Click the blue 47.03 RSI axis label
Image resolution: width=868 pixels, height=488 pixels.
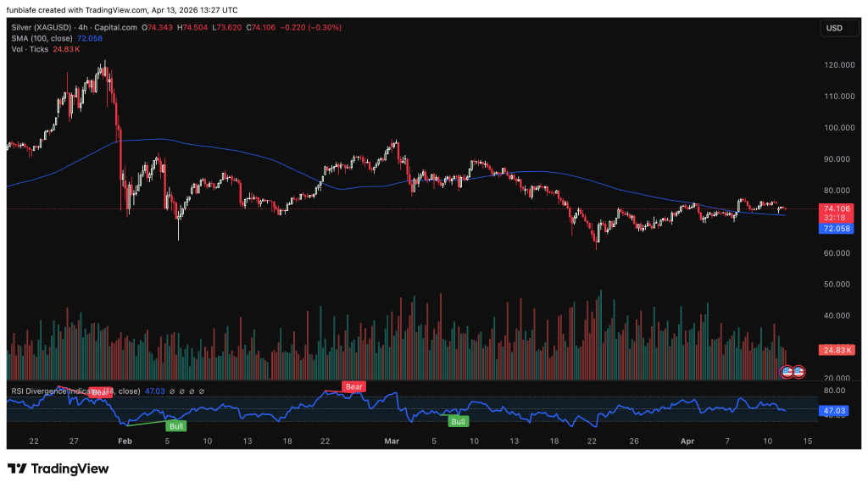[x=834, y=411]
